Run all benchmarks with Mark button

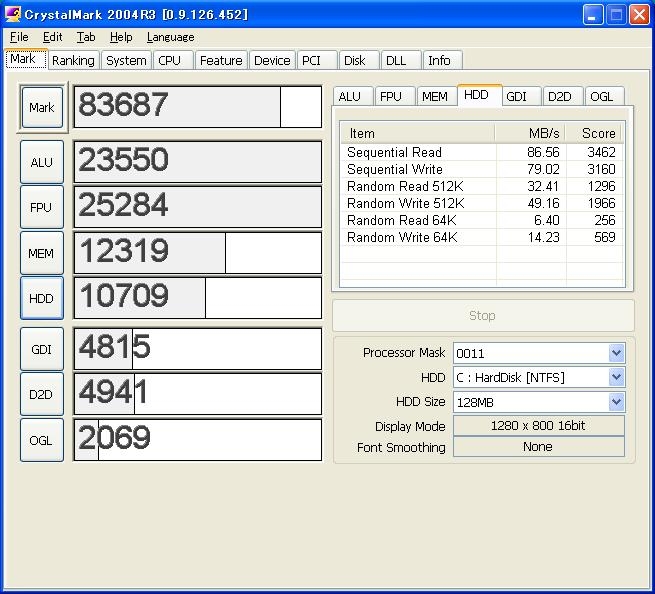pos(41,107)
